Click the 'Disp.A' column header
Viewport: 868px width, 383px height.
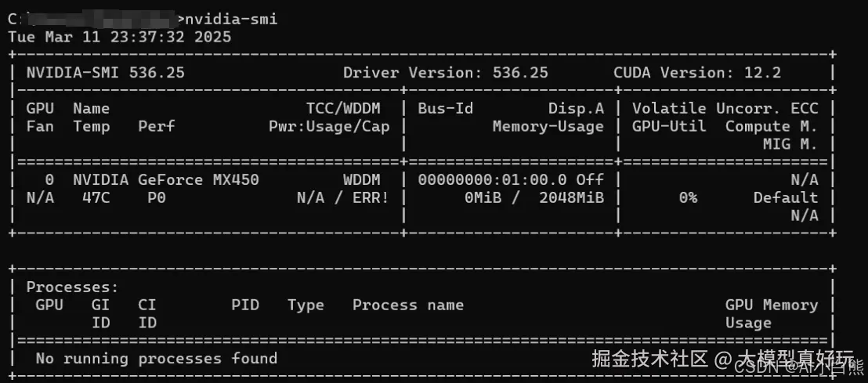tap(577, 109)
